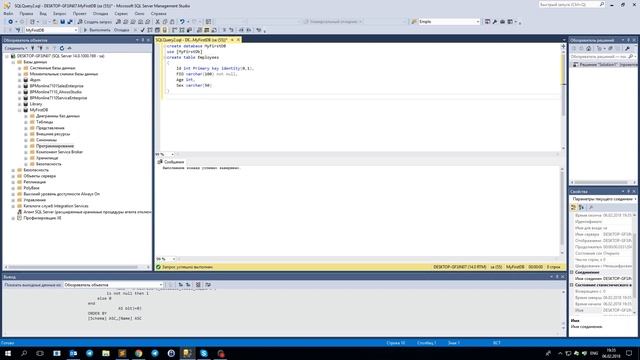Select the BPMonline7101SalesEnterprise database
Image resolution: width=640 pixels, height=360 pixels.
pos(57,86)
